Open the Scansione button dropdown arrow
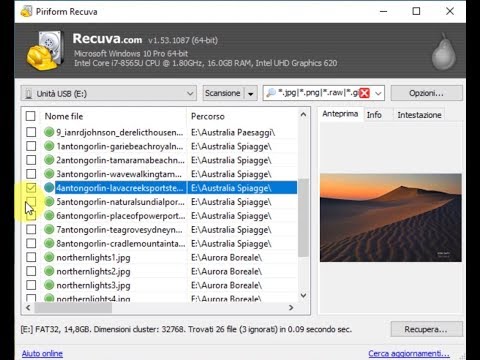Image resolution: width=480 pixels, height=360 pixels. pos(251,93)
